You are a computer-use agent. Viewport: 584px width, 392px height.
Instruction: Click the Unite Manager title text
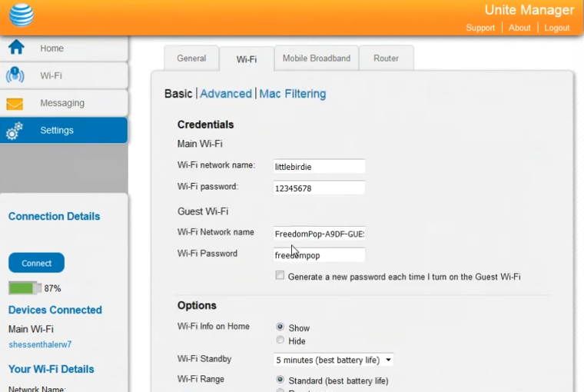[529, 10]
